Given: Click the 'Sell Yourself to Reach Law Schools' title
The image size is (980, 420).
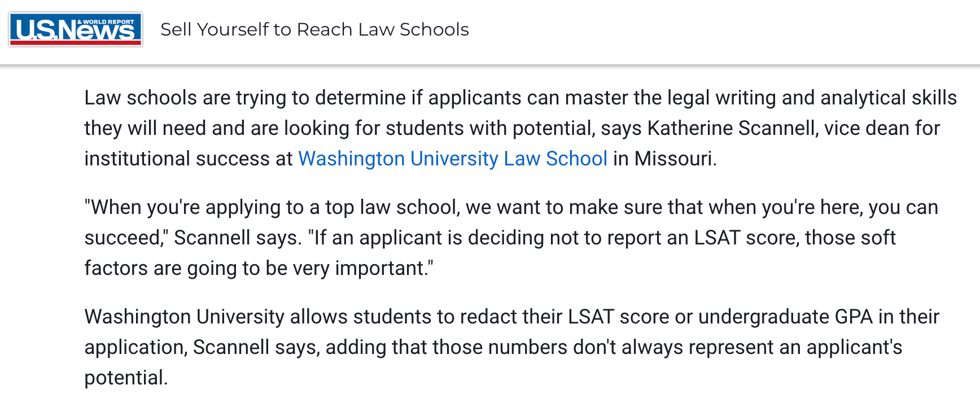Looking at the screenshot, I should click(x=314, y=29).
